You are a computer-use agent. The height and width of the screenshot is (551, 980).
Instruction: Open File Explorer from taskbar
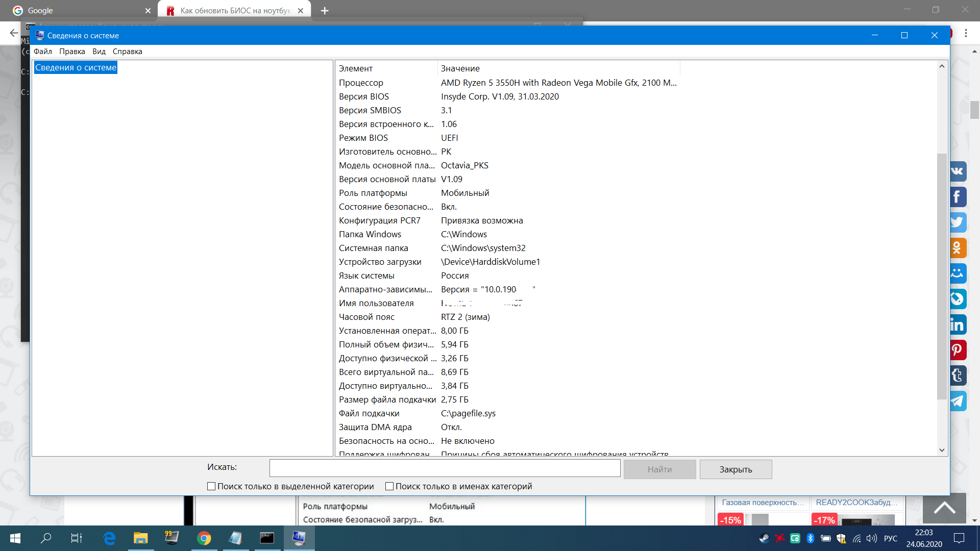coord(140,538)
